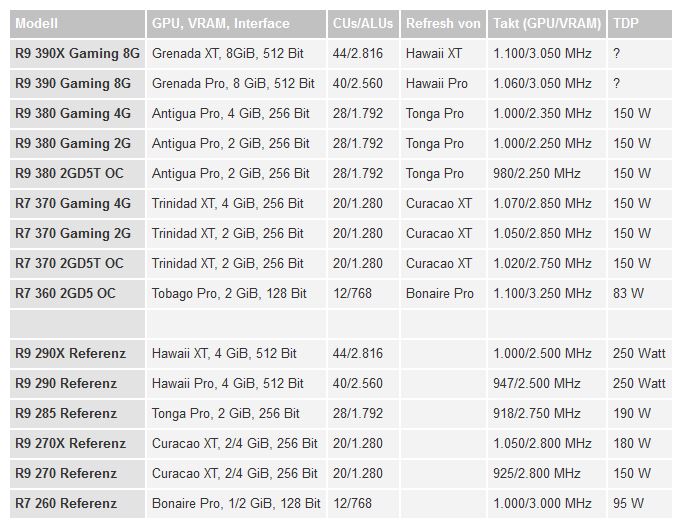Click the R7 370 Gaming 4G model name

[73, 203]
